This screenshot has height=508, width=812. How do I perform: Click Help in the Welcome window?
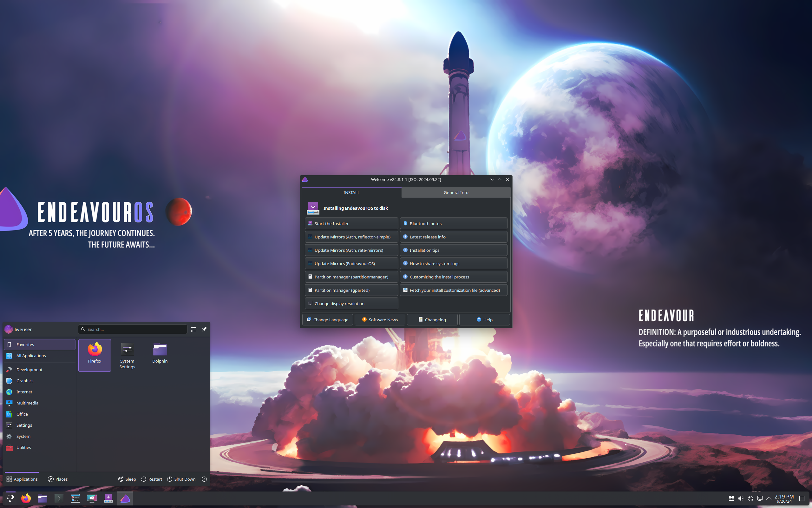click(x=485, y=319)
